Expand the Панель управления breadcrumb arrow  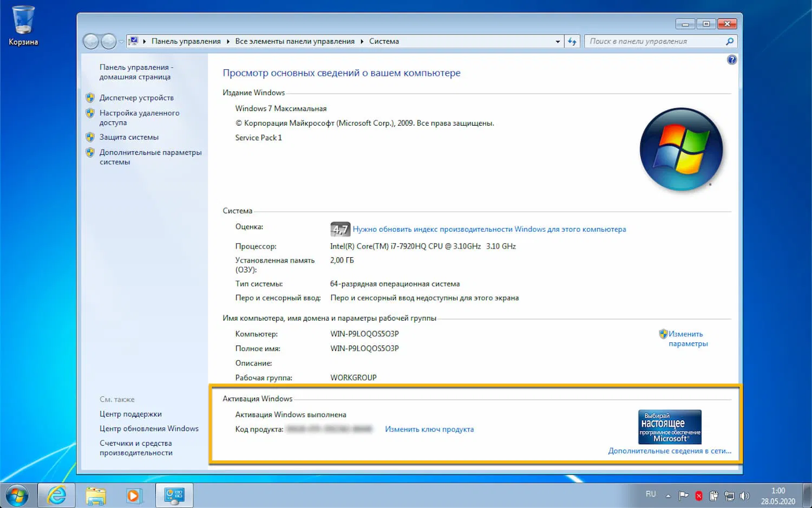tap(227, 41)
